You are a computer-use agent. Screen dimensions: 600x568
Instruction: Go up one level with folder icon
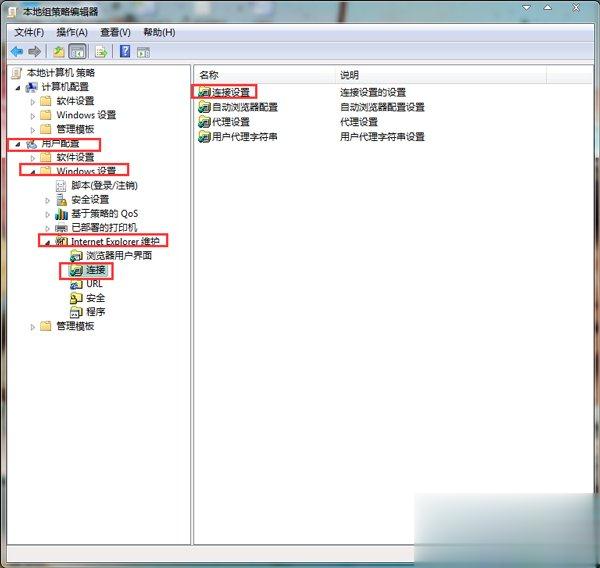pos(59,51)
